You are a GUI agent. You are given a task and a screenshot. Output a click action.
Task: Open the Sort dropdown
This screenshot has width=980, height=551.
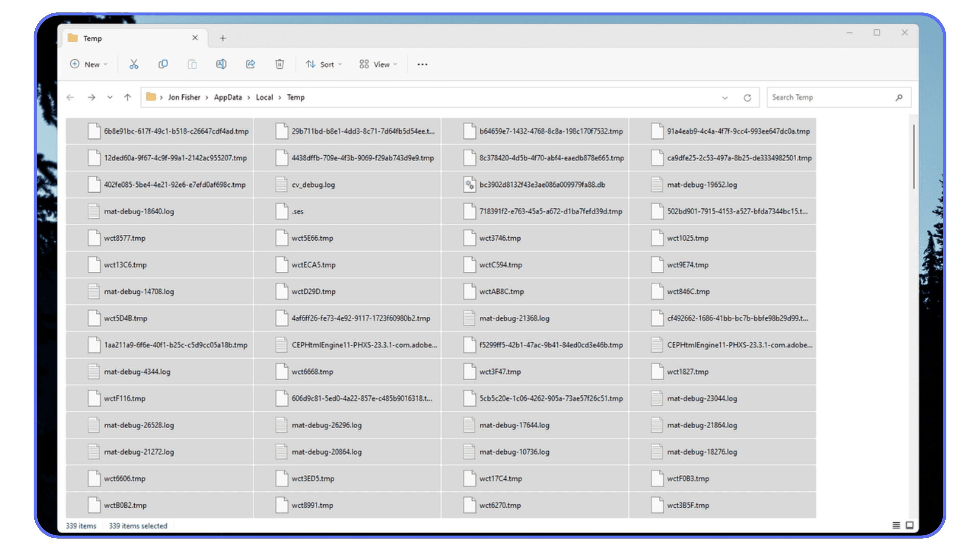pyautogui.click(x=323, y=64)
